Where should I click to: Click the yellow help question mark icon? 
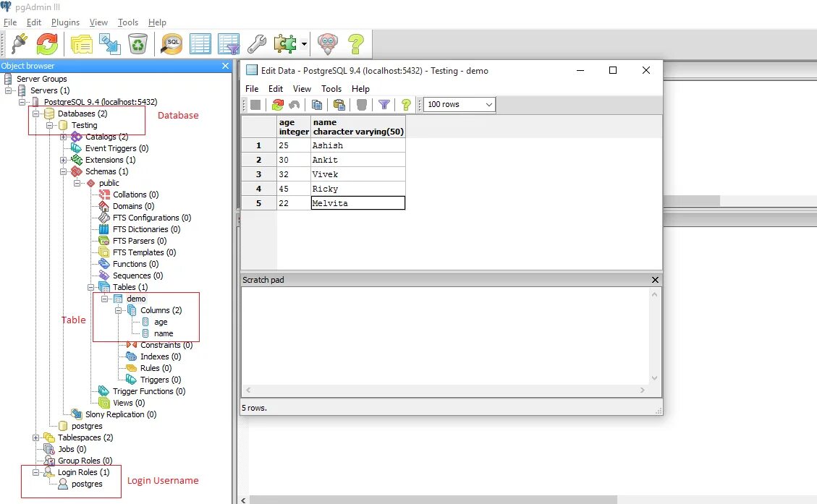(356, 44)
